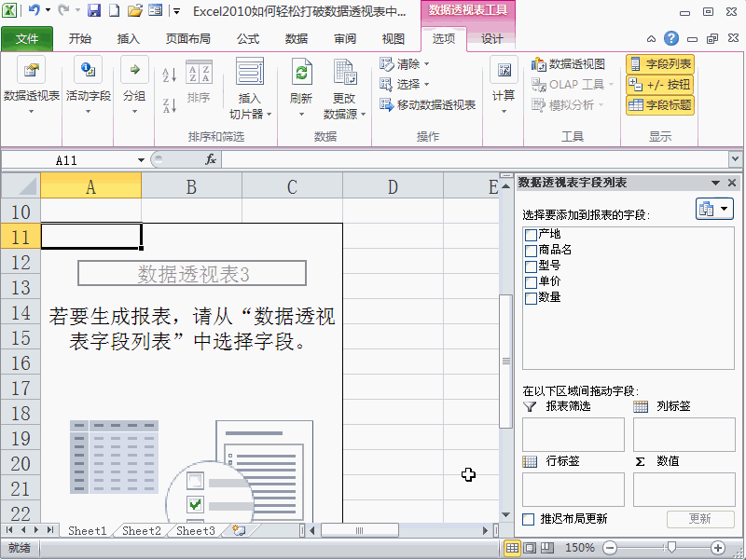Click zoom in plus button
This screenshot has height=560, width=746.
point(718,548)
